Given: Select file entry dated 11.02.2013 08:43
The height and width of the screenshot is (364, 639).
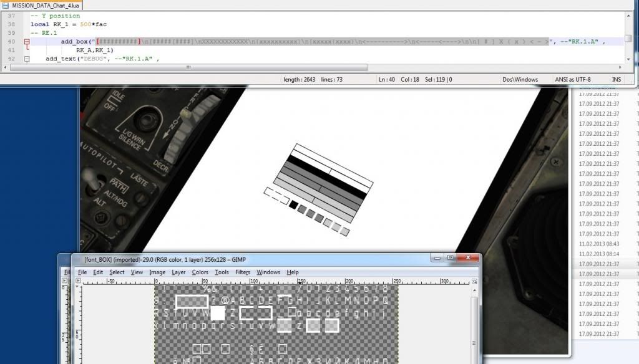Looking at the screenshot, I should point(599,244).
